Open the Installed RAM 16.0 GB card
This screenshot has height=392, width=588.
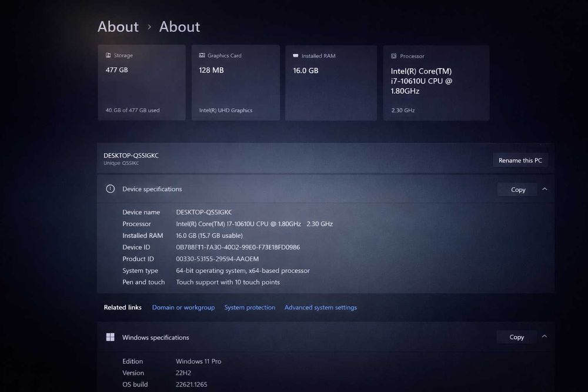pos(330,83)
